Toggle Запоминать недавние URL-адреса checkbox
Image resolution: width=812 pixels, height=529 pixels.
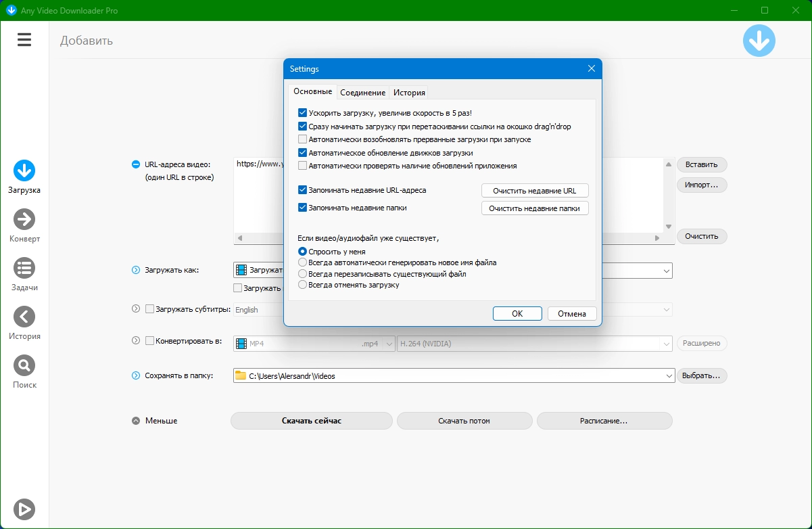click(x=302, y=190)
